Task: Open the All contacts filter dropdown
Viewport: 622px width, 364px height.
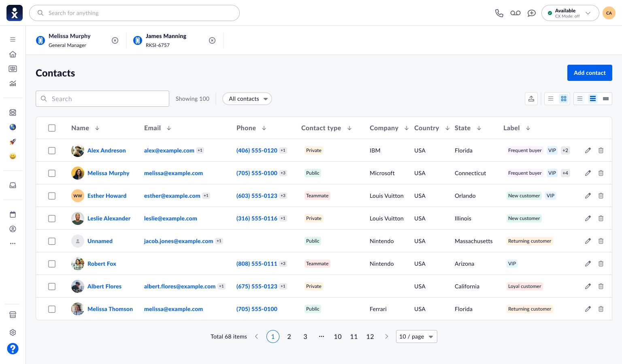Action: [247, 99]
